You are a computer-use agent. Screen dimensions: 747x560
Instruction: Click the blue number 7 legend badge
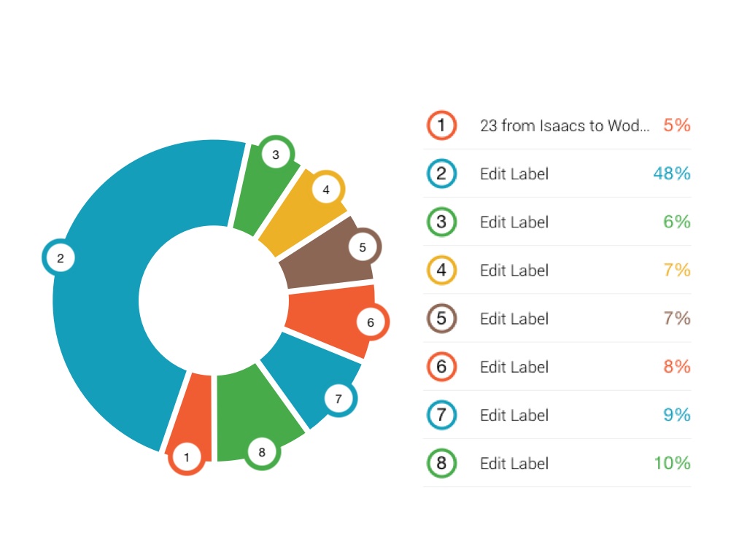(x=441, y=415)
